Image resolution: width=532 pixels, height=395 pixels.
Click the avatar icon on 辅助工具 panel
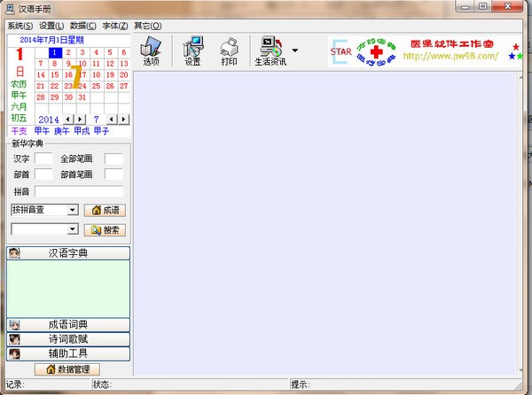[x=14, y=353]
